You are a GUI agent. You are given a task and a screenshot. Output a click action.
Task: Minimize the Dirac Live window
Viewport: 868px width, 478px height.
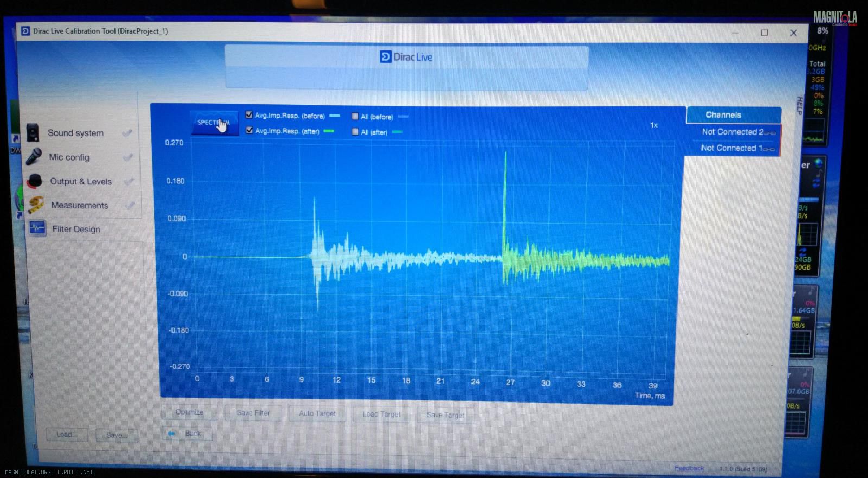point(735,33)
